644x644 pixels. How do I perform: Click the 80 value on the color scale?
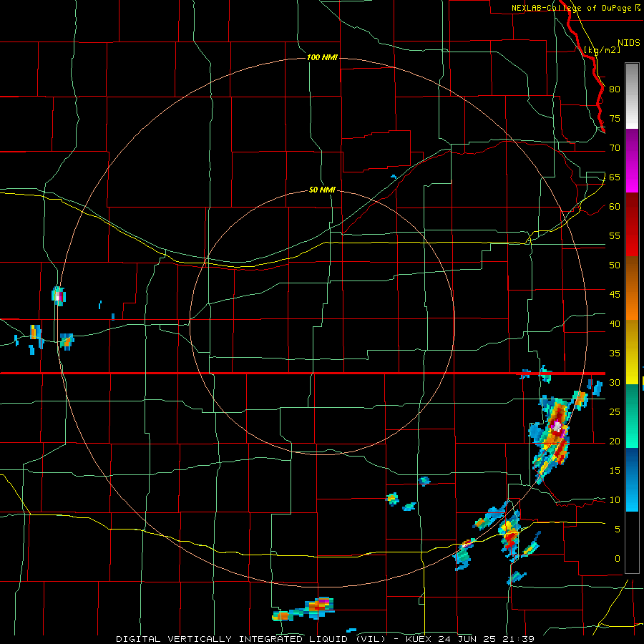[615, 89]
